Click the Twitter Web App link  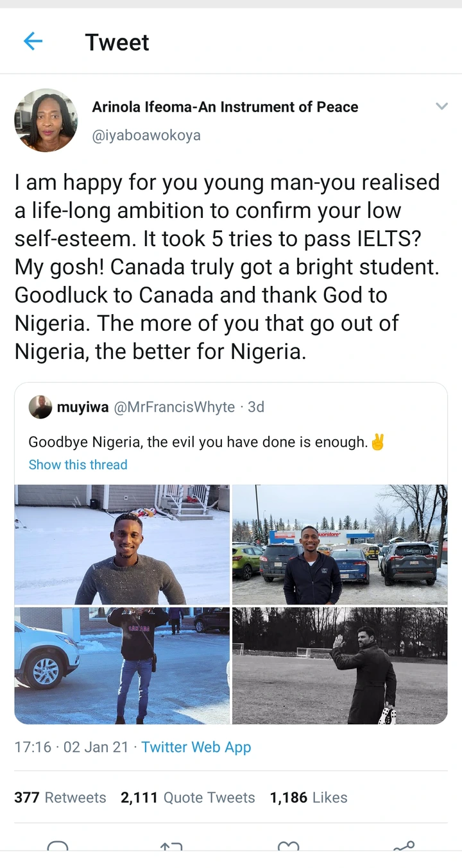[x=196, y=747]
